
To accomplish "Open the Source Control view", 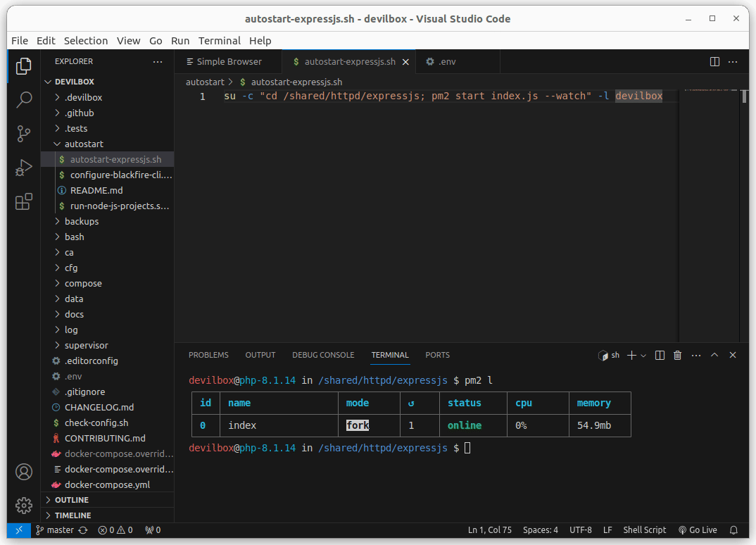I will 24,133.
